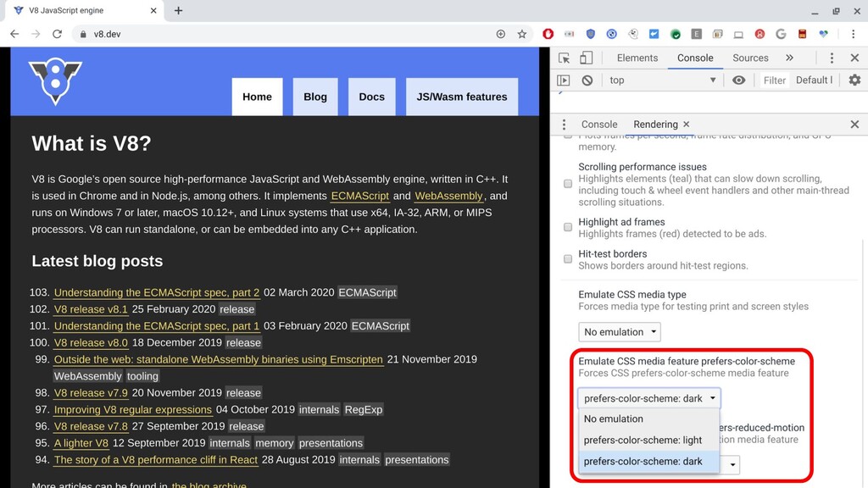Click the console Filter input field
The height and width of the screenshot is (488, 868).
[775, 80]
